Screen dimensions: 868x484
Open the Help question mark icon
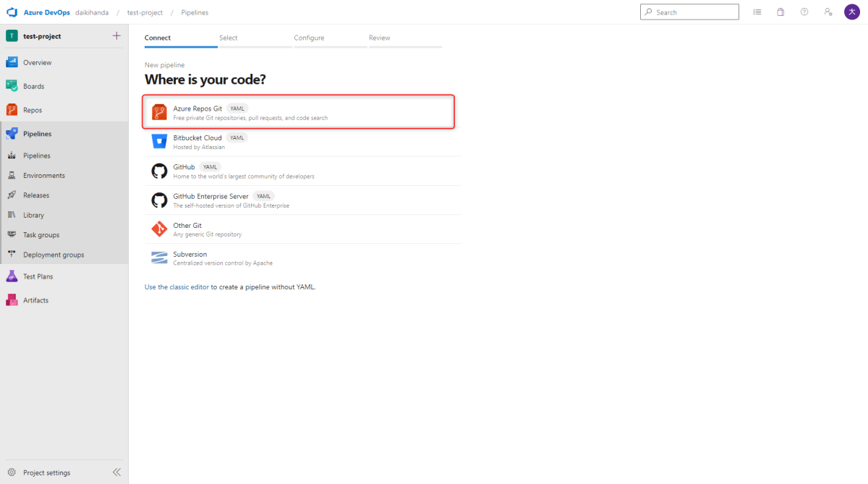point(804,12)
